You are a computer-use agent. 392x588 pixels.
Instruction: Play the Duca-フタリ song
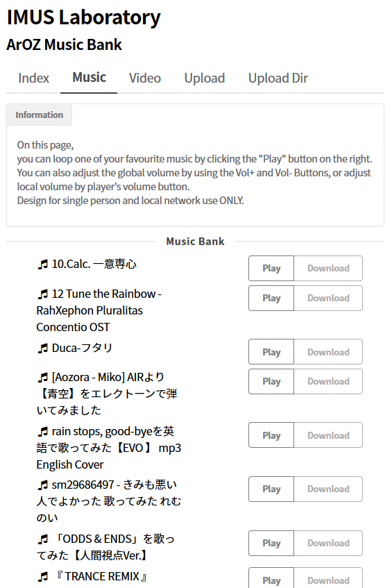271,352
